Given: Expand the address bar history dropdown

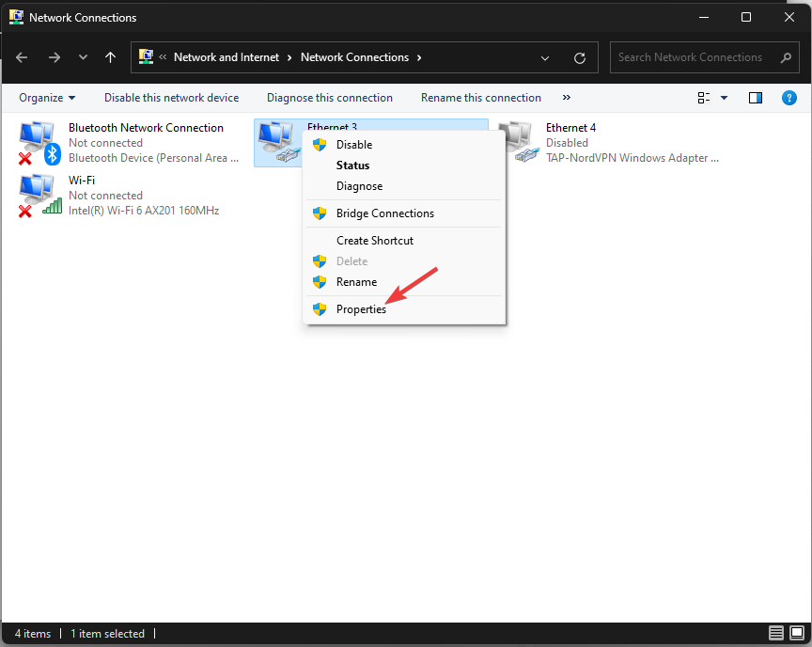Looking at the screenshot, I should [x=546, y=57].
